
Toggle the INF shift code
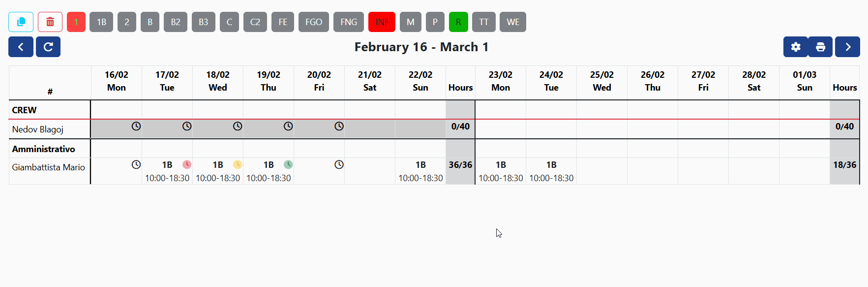pos(382,22)
